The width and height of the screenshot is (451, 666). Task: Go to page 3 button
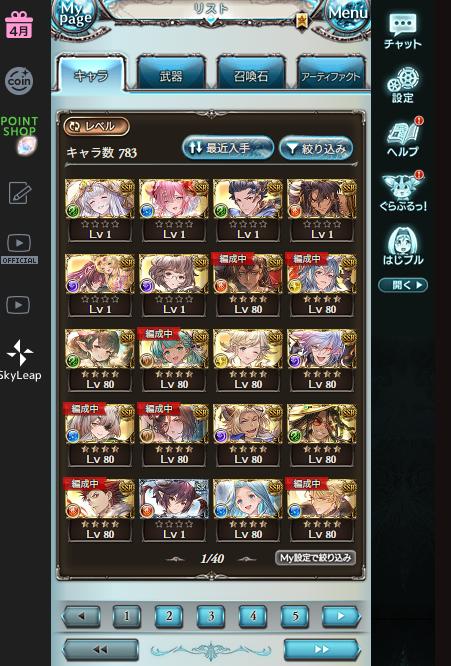pos(211,616)
